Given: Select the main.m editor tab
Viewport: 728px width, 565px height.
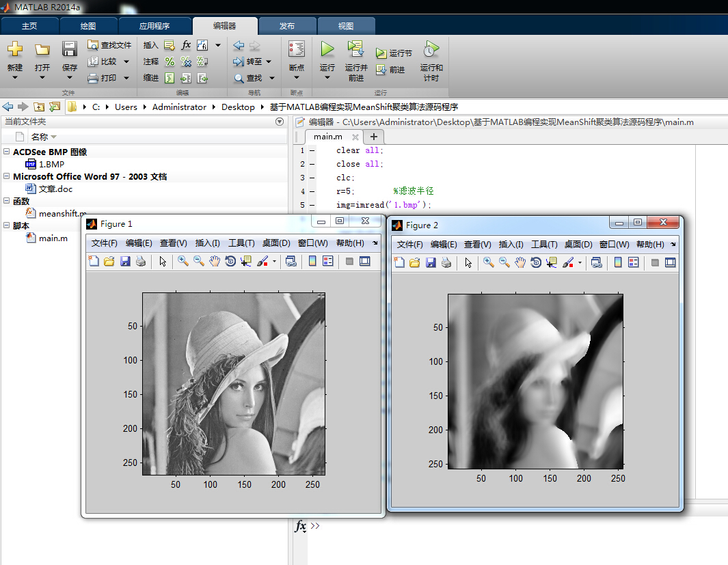Looking at the screenshot, I should (x=328, y=137).
